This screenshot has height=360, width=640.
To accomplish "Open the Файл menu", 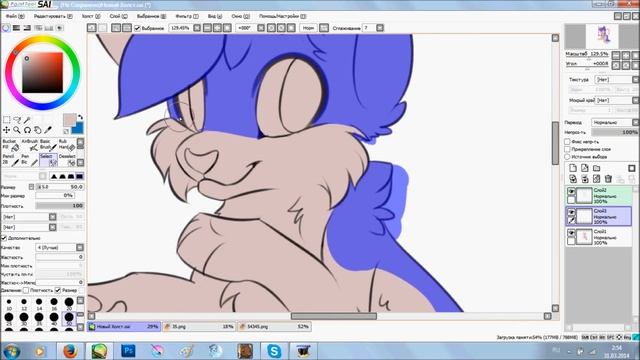I will tap(15, 16).
